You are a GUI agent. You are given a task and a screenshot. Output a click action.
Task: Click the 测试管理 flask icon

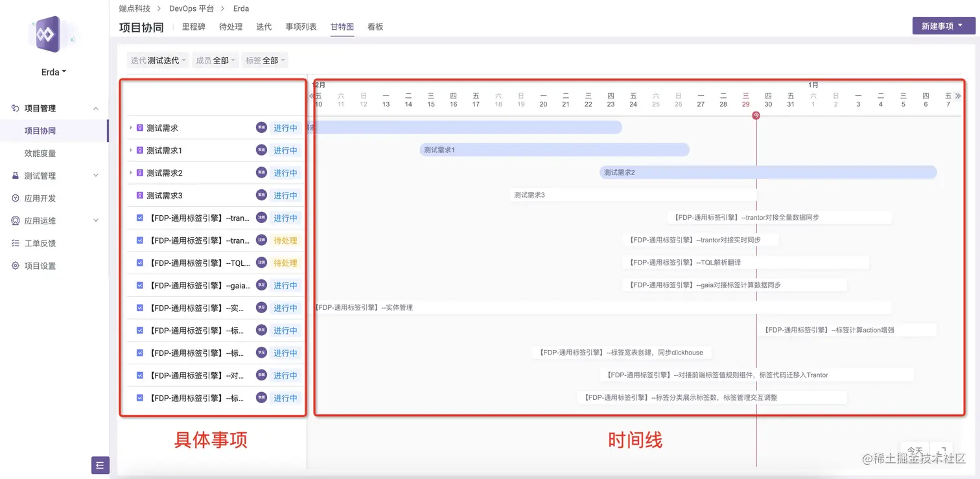[16, 176]
